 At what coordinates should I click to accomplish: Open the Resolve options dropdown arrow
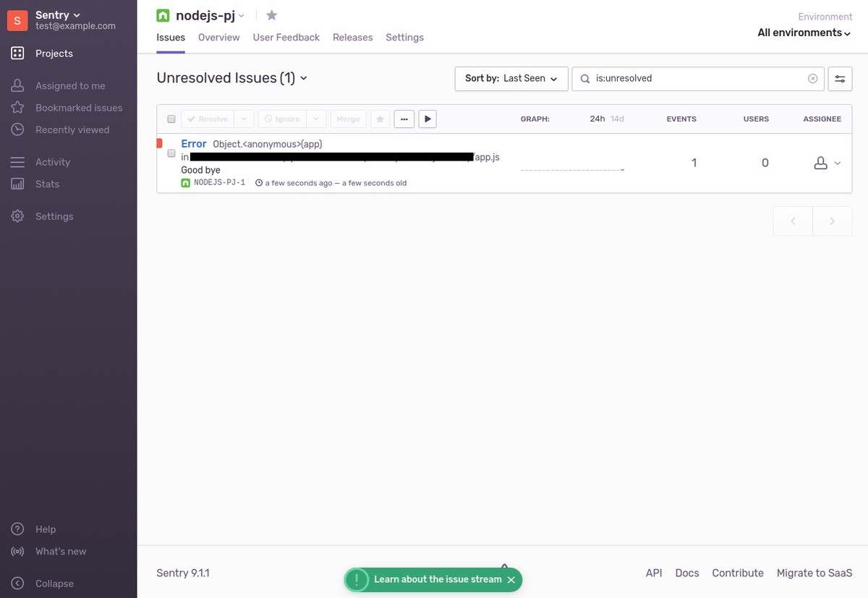click(x=244, y=119)
